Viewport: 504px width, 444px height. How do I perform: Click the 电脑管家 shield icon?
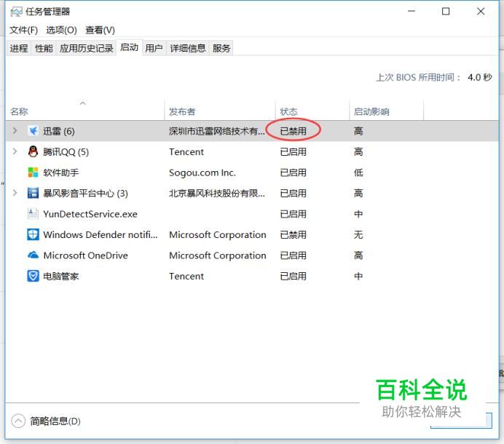tap(33, 276)
